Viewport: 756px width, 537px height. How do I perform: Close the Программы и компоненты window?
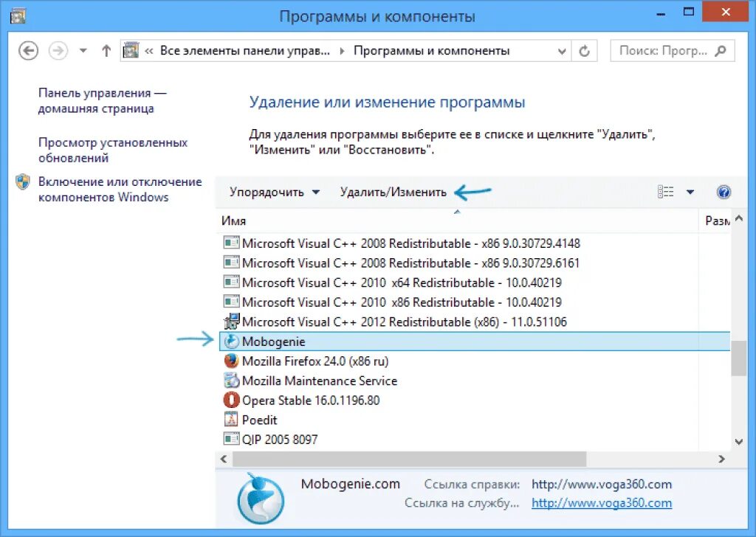click(726, 12)
